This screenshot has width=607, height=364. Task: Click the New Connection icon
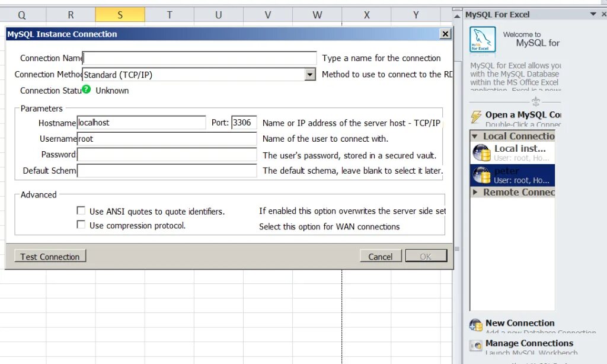(476, 325)
